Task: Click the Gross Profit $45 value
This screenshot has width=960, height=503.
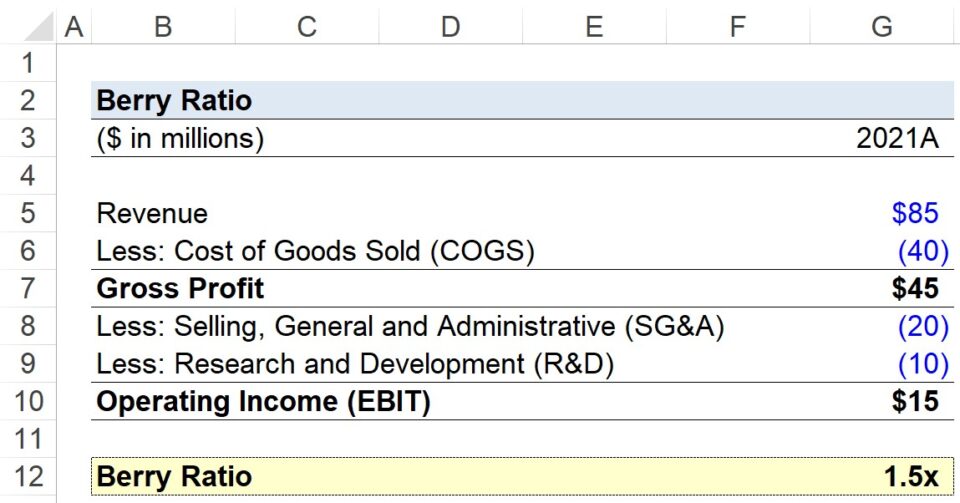Action: pos(915,289)
